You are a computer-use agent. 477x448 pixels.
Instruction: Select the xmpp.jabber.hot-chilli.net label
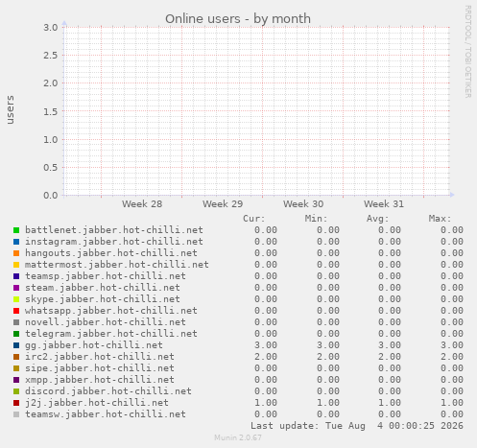pos(100,380)
